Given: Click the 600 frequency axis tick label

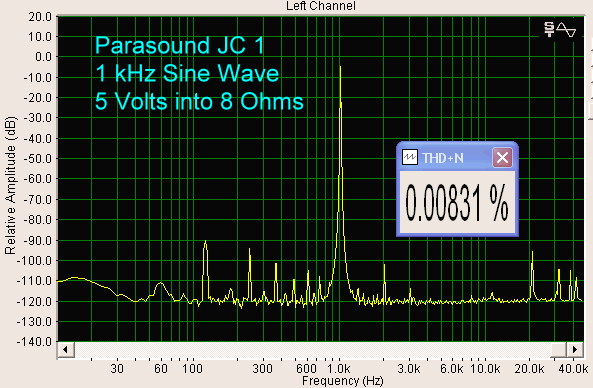Looking at the screenshot, I should [306, 368].
